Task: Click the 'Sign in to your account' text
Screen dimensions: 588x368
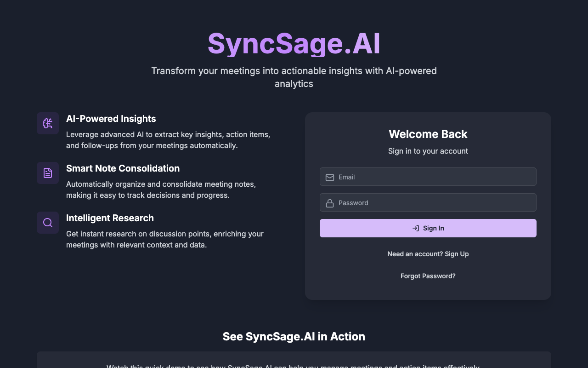Action: click(x=428, y=151)
